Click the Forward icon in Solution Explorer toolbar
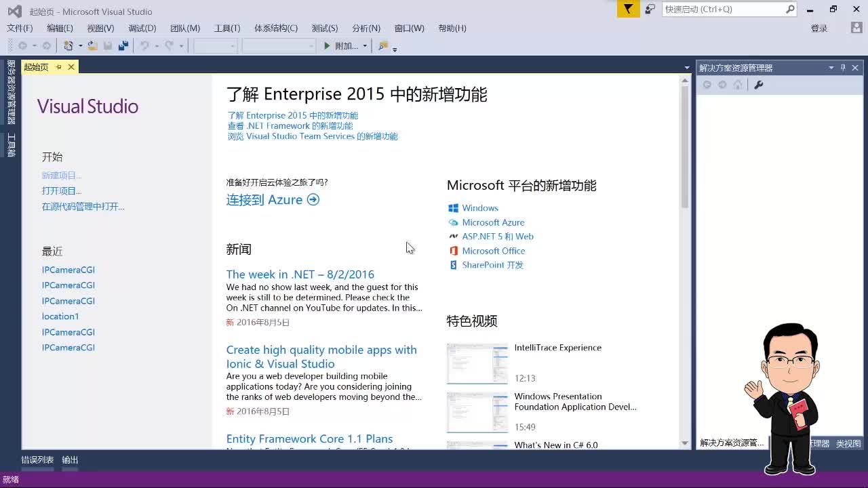868x488 pixels. point(722,85)
